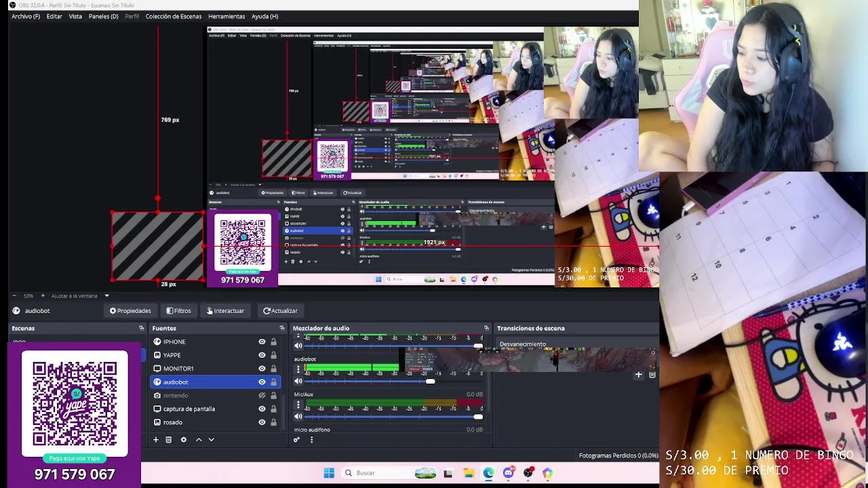Hide the rosado source
Screen dimensions: 868x488
click(262, 422)
